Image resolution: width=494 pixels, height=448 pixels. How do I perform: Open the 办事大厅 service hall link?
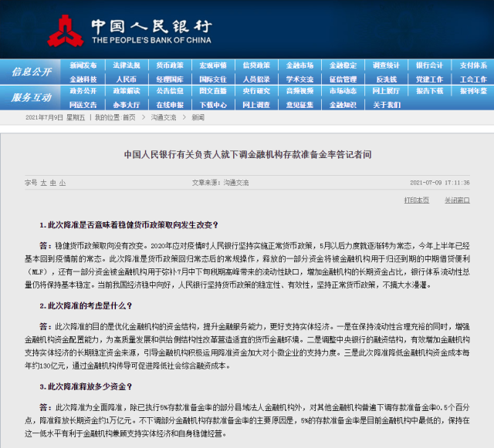coord(127,105)
